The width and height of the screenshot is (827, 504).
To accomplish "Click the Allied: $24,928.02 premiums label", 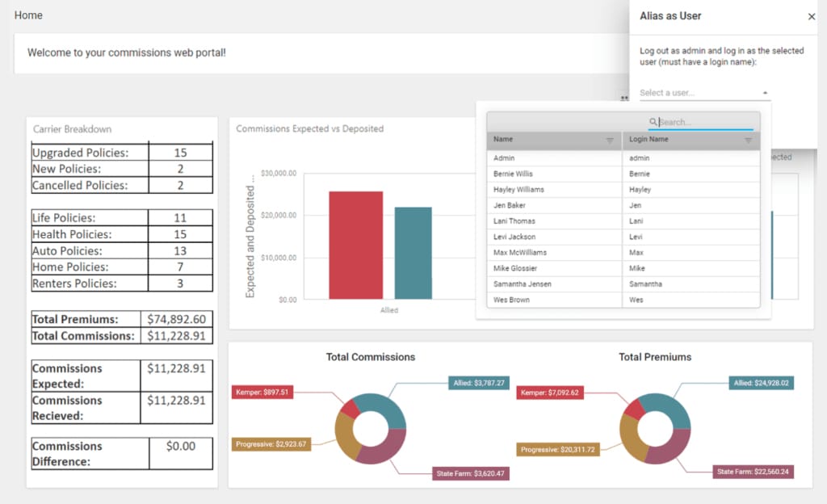I will (x=761, y=384).
